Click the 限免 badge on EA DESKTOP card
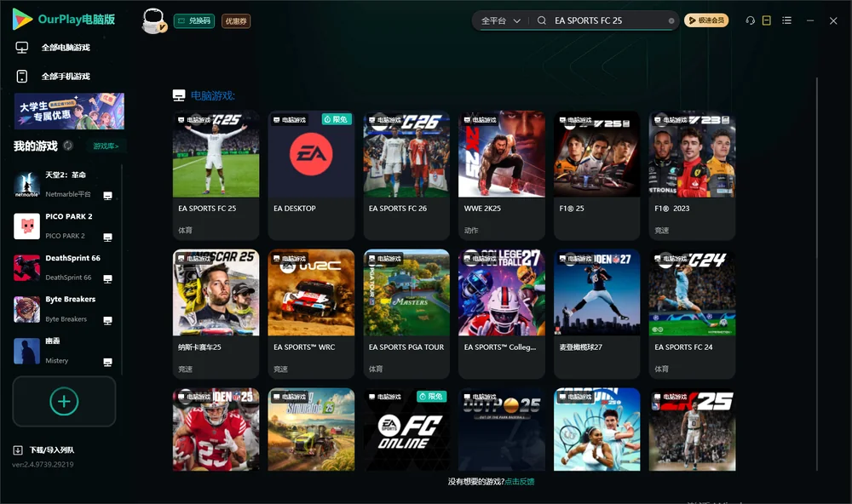Viewport: 852px width, 504px height. [337, 119]
